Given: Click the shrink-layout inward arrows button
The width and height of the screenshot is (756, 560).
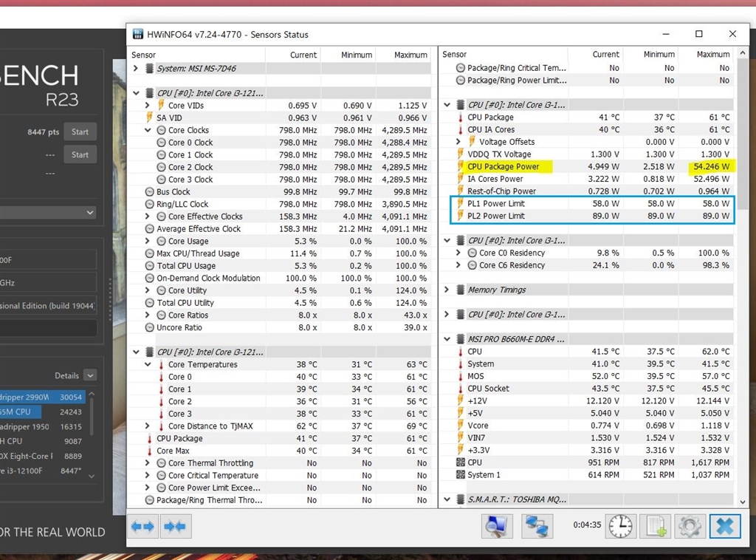Looking at the screenshot, I should (175, 526).
